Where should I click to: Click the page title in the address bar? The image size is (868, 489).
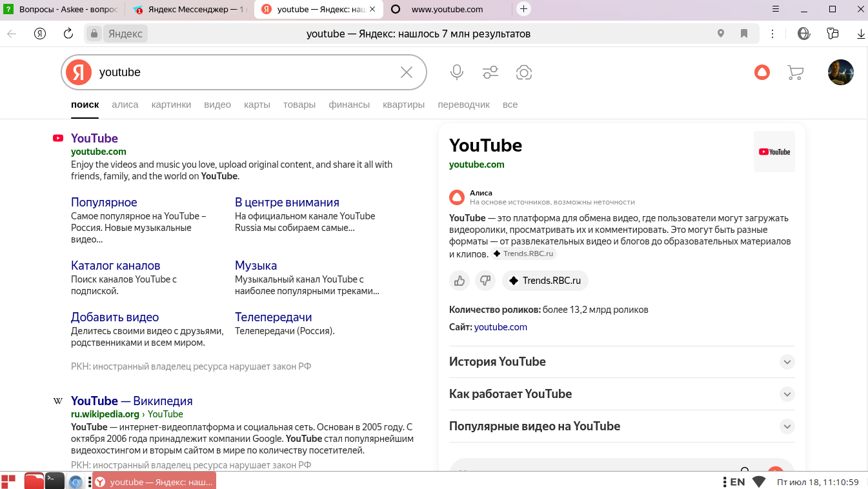pyautogui.click(x=418, y=34)
